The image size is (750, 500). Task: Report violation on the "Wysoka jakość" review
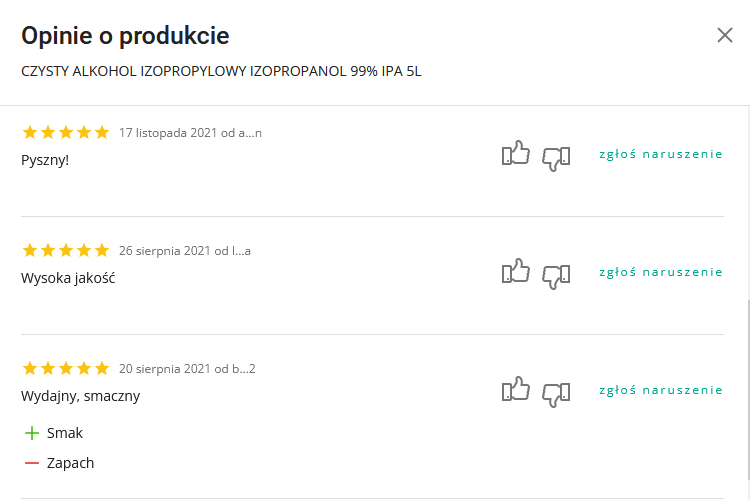[660, 272]
